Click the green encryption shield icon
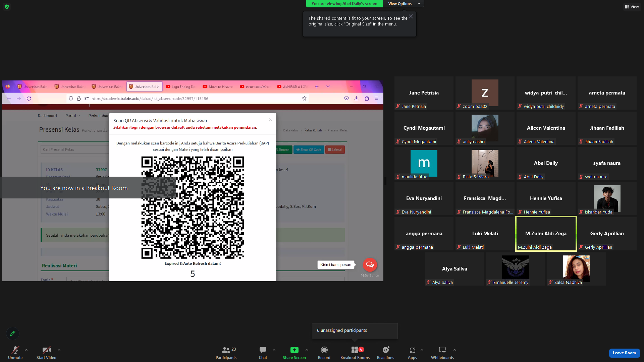 (x=7, y=7)
